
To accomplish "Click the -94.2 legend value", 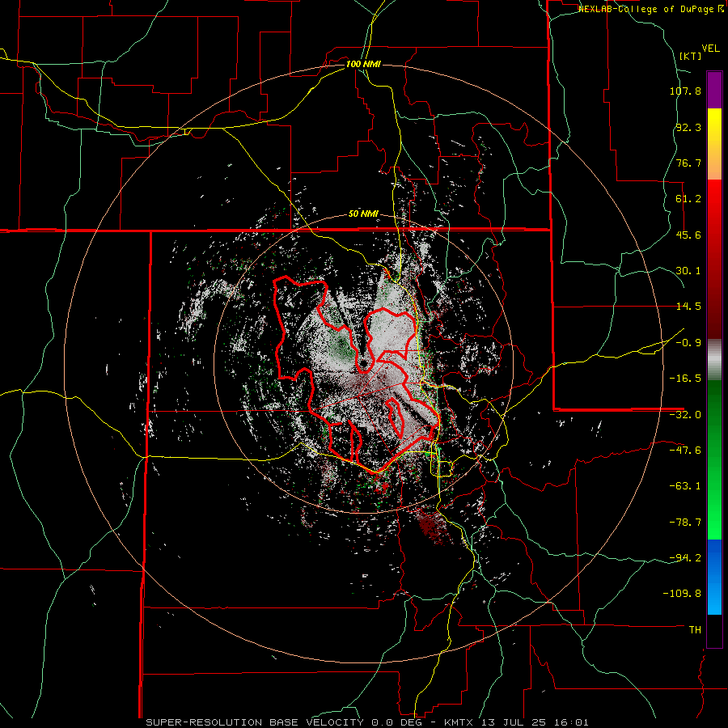I will pyautogui.click(x=685, y=557).
